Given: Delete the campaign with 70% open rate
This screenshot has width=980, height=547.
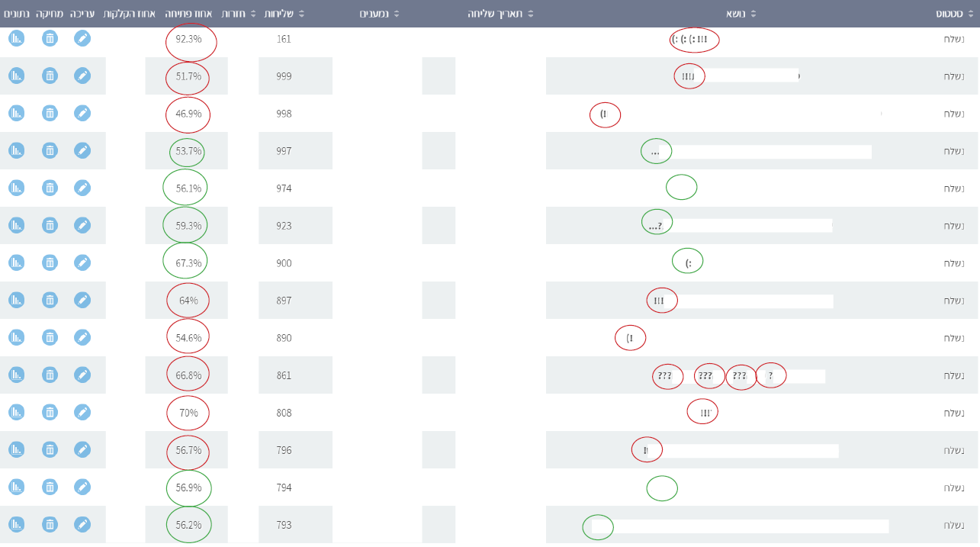Looking at the screenshot, I should [50, 412].
